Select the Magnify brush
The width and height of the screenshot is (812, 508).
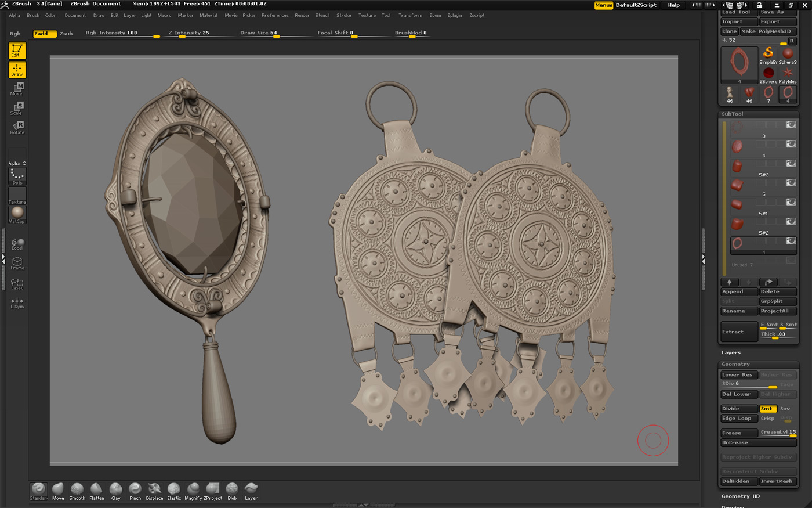[193, 491]
